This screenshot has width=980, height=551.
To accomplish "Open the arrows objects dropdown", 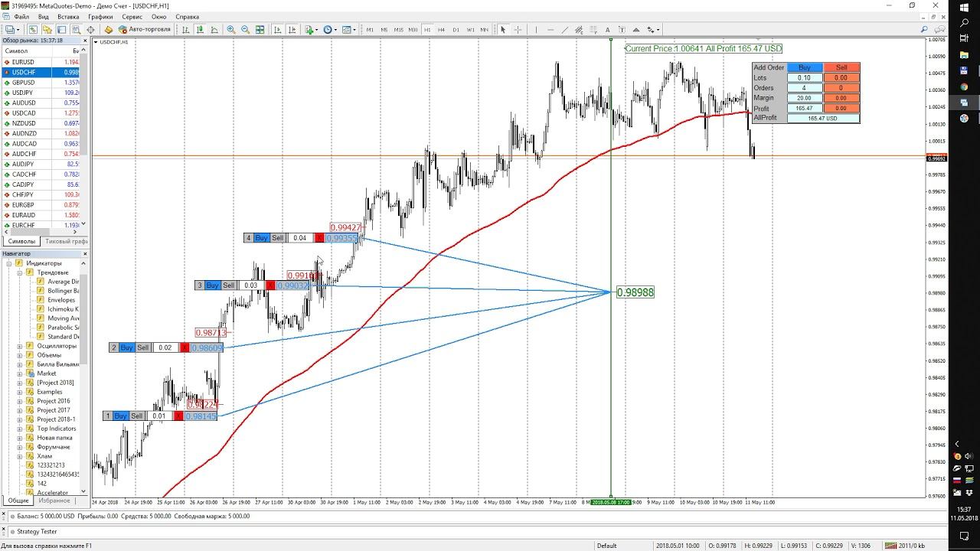I will 653,30.
